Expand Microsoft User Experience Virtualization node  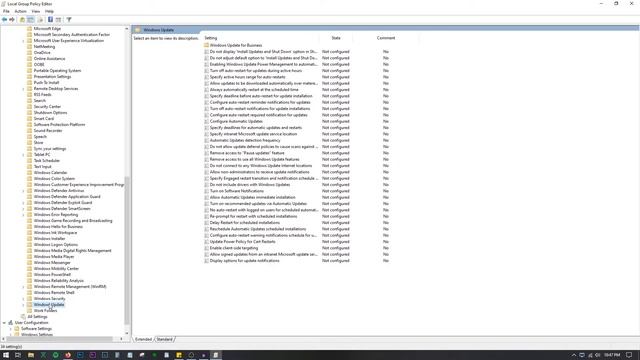click(23, 41)
